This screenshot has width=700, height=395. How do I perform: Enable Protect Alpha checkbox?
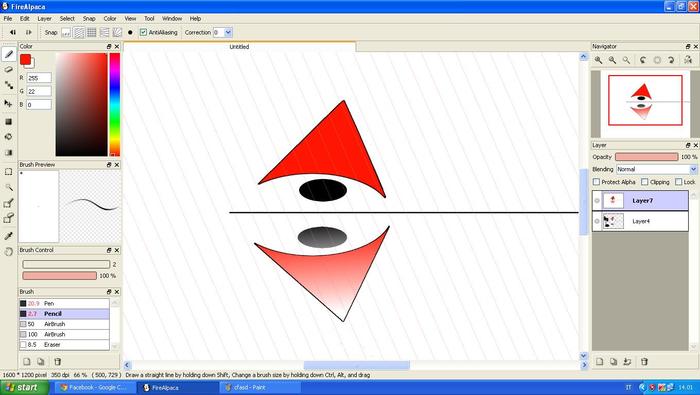point(596,182)
